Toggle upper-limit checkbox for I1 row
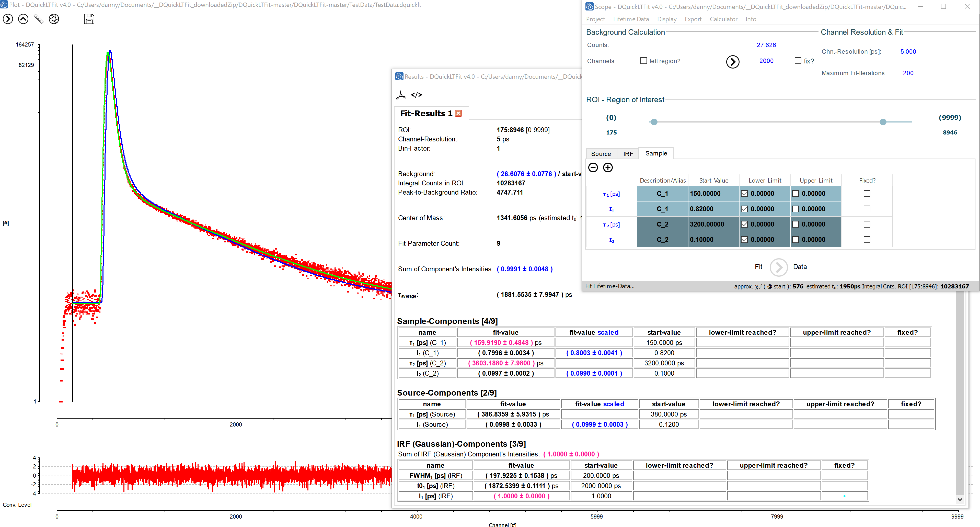The height and width of the screenshot is (527, 980). click(795, 209)
